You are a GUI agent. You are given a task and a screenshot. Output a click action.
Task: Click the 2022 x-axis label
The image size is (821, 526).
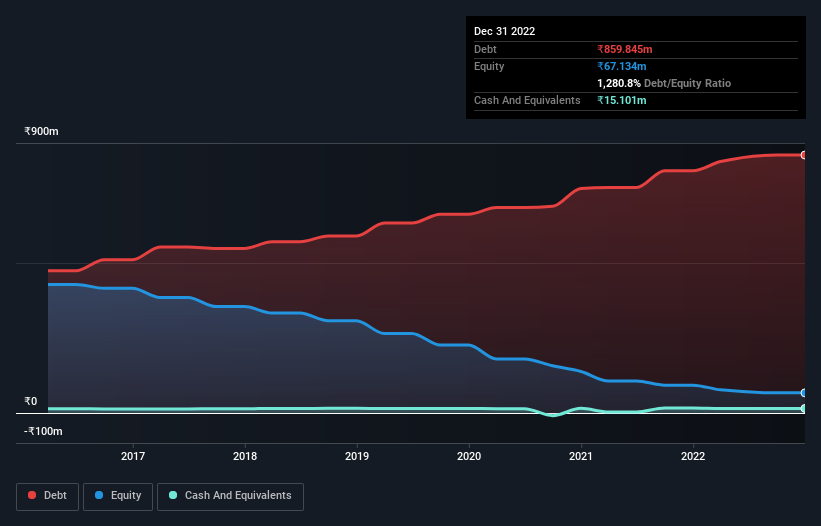pyautogui.click(x=693, y=456)
